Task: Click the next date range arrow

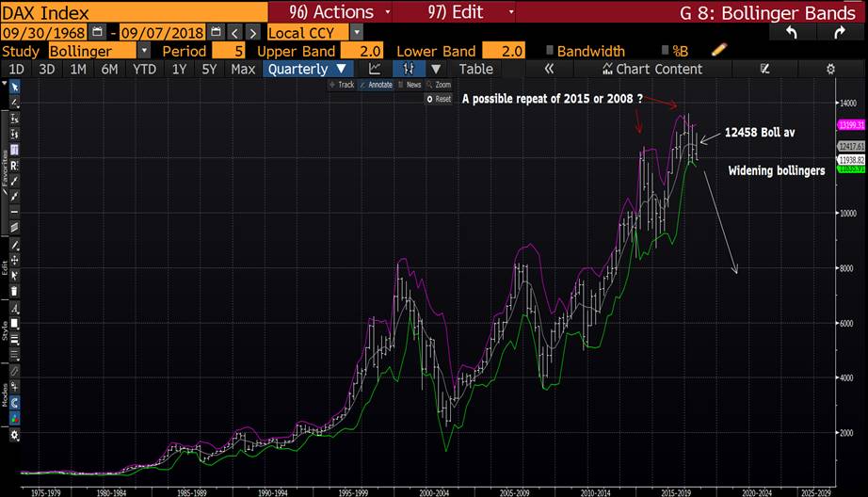Action: (253, 33)
